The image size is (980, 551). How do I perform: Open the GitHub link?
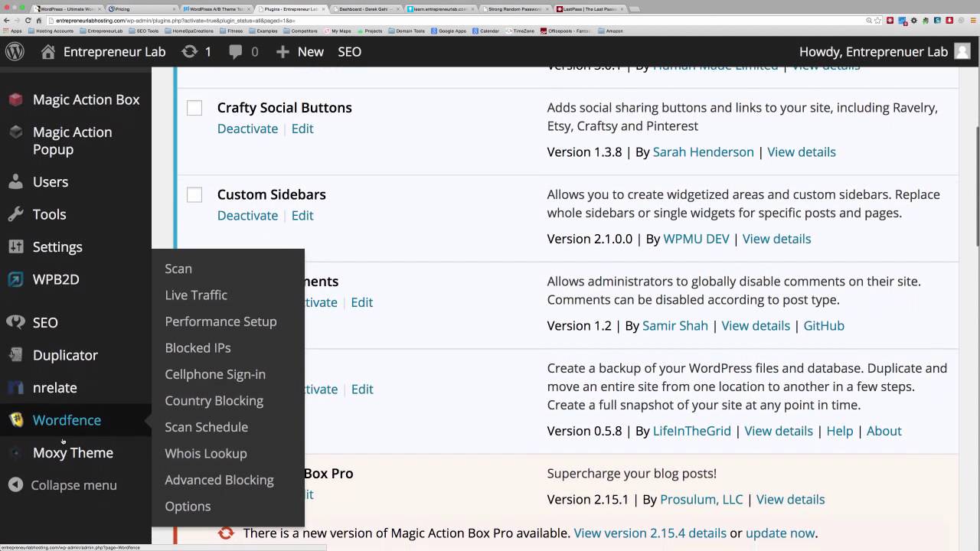pyautogui.click(x=824, y=325)
